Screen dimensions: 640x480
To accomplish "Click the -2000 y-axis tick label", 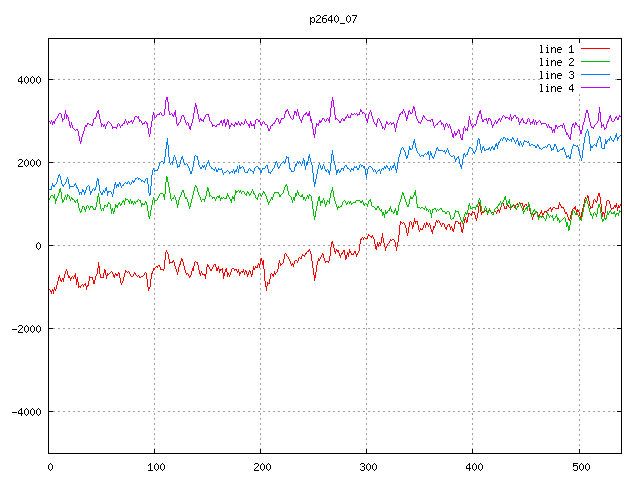I will (x=25, y=329).
